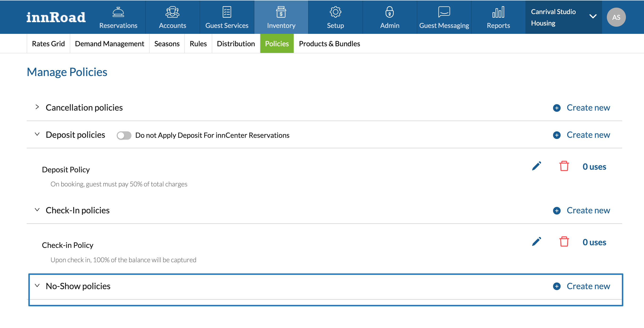Toggle Do not Apply Deposit switch
The width and height of the screenshot is (644, 328).
[124, 135]
